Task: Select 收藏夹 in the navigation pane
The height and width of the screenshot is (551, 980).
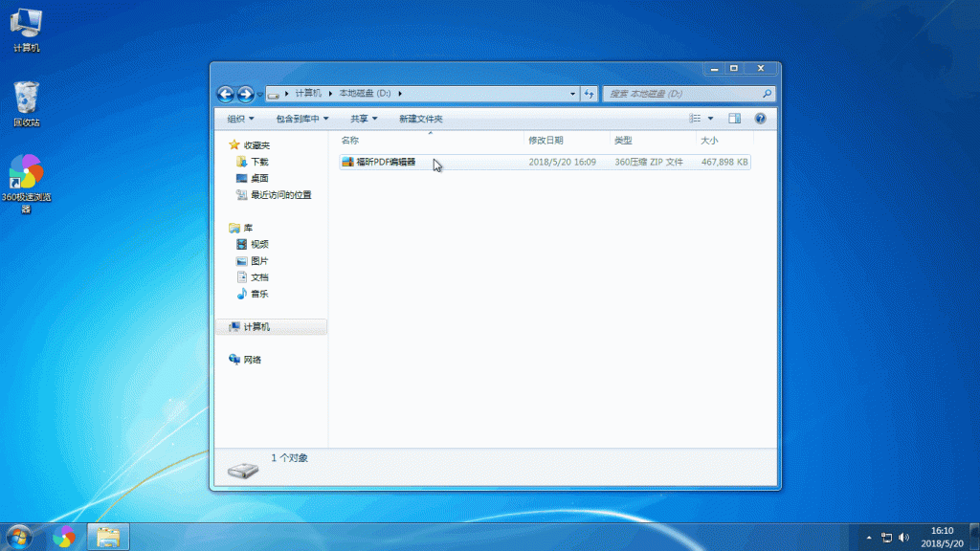Action: tap(256, 145)
